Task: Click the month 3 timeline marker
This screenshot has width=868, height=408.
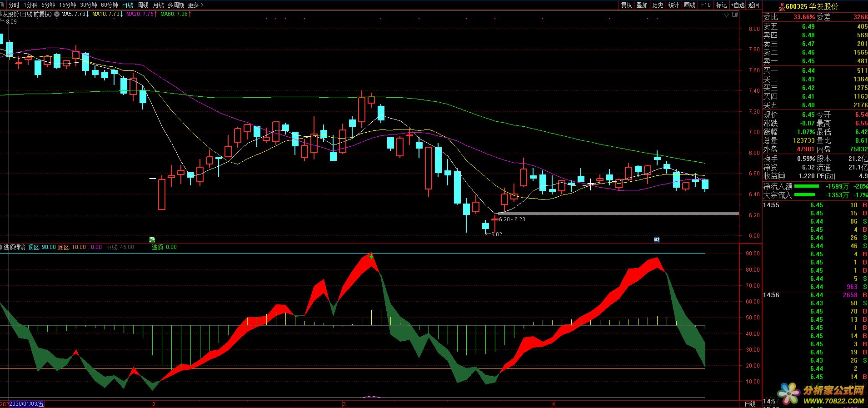Action: click(344, 404)
